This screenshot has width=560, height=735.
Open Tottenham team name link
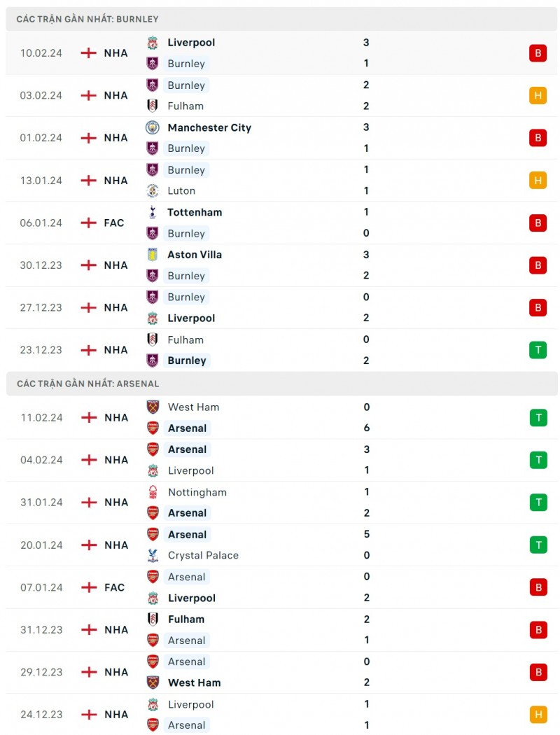point(195,212)
